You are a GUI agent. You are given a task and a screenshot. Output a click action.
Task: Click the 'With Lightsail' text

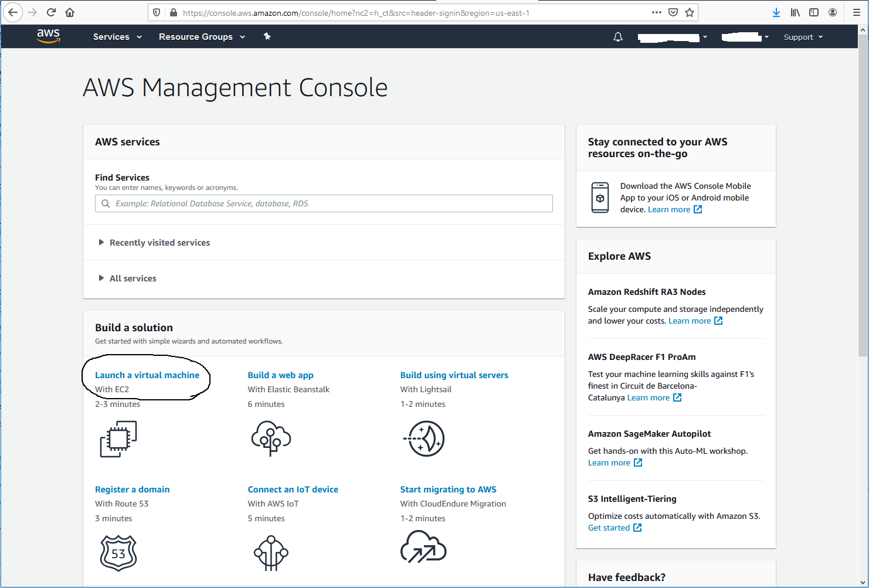point(426,389)
